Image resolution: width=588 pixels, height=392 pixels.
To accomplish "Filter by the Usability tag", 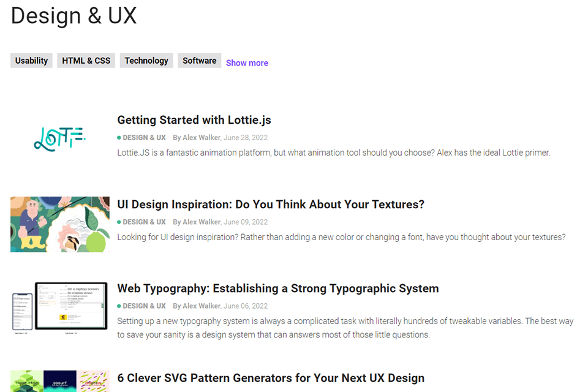I will click(x=31, y=61).
